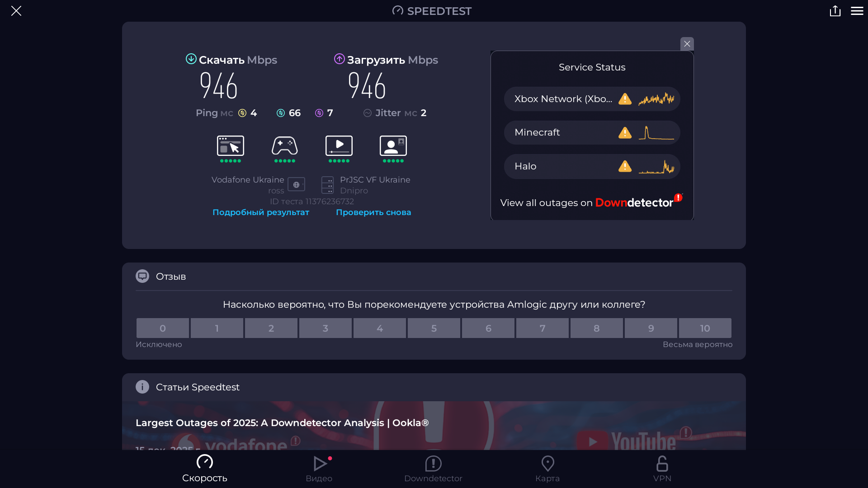Click Проверить снова to retest

point(373,212)
